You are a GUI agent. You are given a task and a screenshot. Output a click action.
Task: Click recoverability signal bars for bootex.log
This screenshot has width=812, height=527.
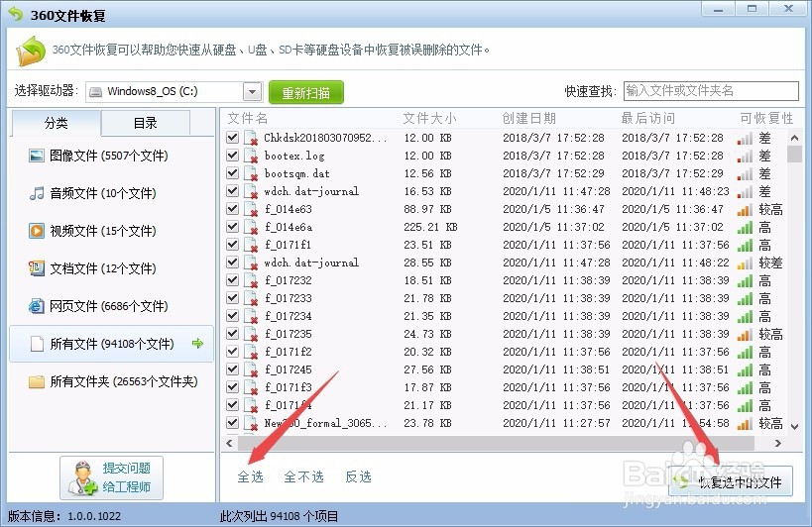(x=745, y=156)
